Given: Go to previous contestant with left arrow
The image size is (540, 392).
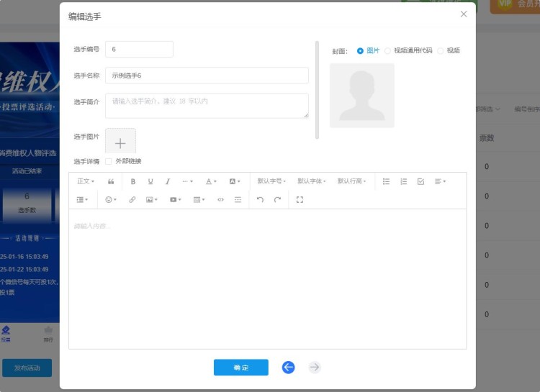Looking at the screenshot, I should (289, 368).
